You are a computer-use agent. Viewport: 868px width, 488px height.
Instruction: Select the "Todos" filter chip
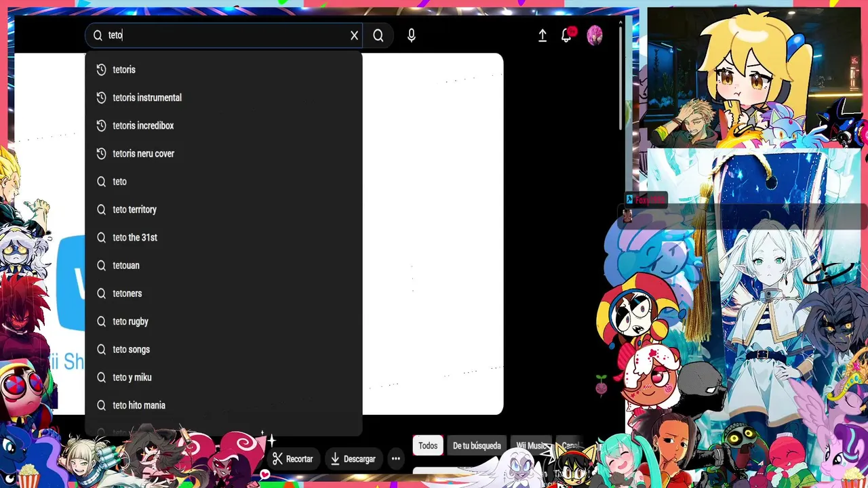click(x=428, y=445)
